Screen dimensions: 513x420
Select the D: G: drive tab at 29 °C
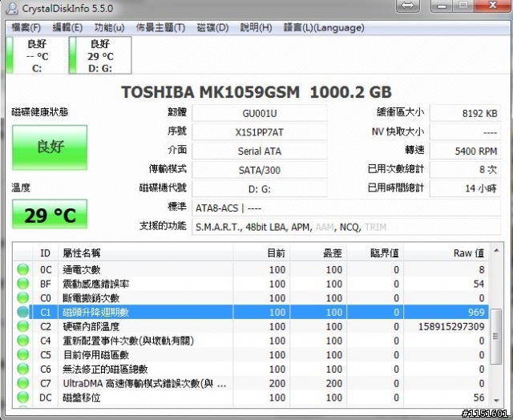[100, 55]
